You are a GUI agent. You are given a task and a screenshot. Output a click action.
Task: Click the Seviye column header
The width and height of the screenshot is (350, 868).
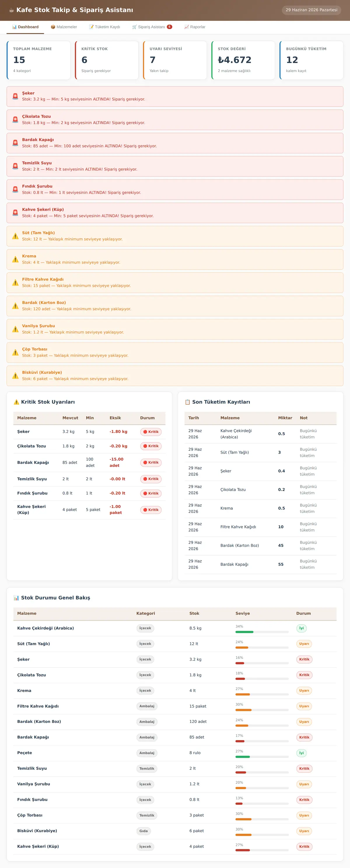pyautogui.click(x=243, y=613)
